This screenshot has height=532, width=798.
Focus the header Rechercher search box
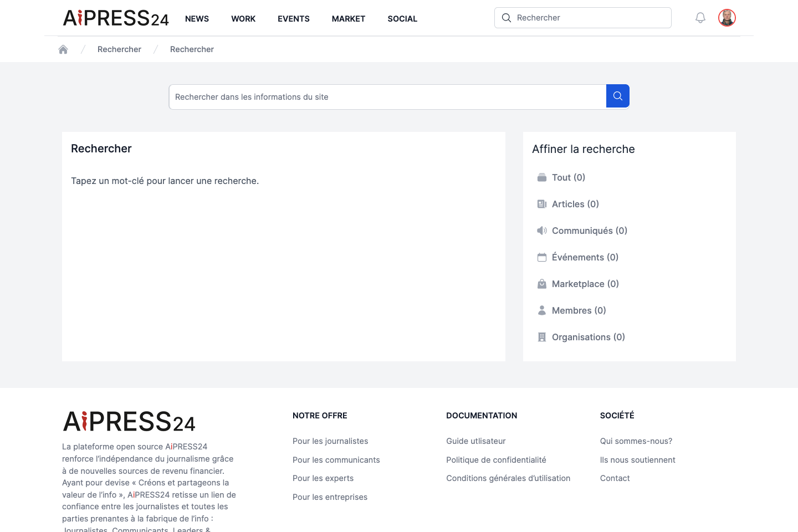coord(583,18)
